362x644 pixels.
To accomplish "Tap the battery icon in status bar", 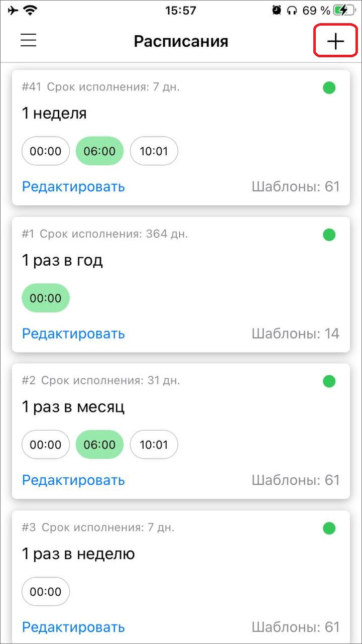I will tap(345, 10).
